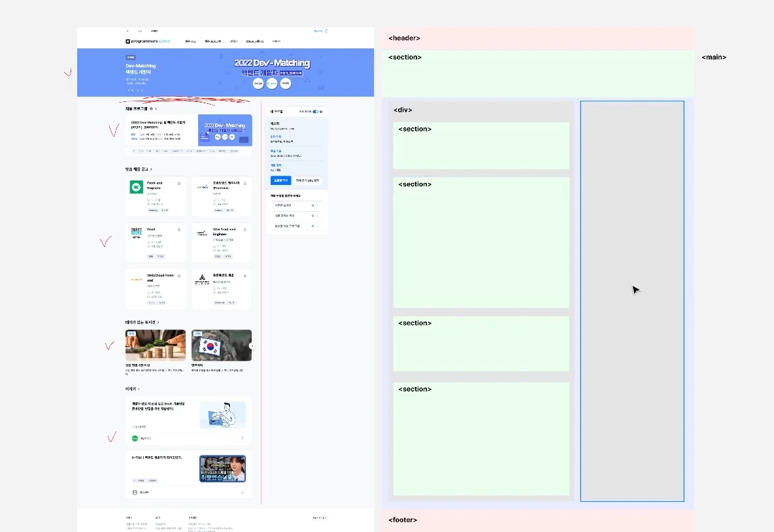Click the blue button in sidebar profile card
774x532 pixels.
(281, 180)
